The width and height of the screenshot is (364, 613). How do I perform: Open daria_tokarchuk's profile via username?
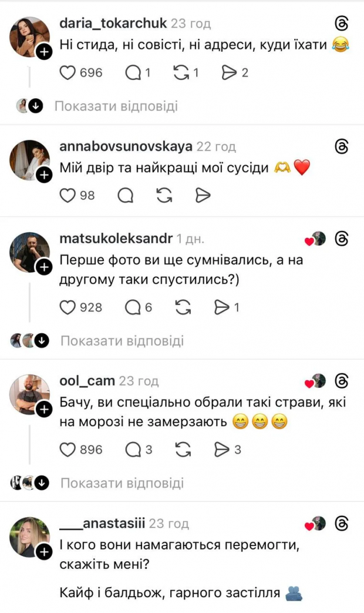113,24
